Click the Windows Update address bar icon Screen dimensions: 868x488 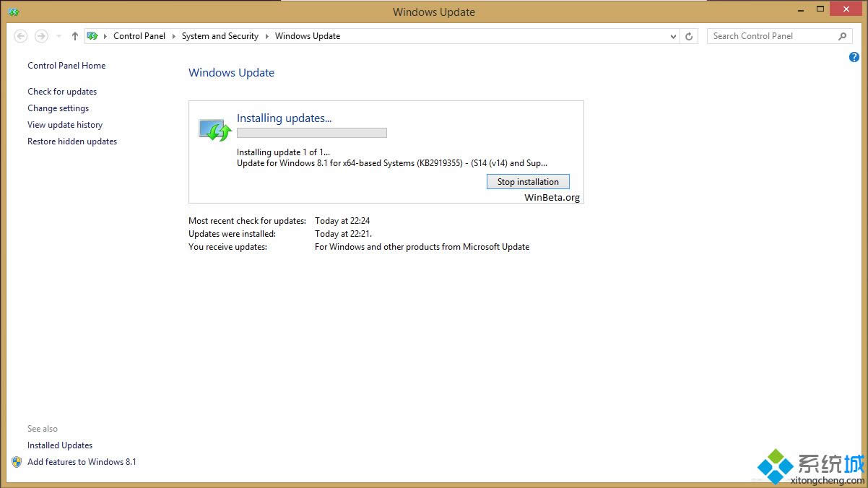tap(92, 36)
